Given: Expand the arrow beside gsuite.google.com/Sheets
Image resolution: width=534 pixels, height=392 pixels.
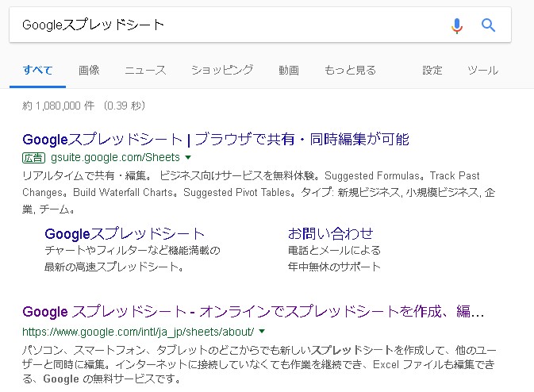Looking at the screenshot, I should click(188, 158).
